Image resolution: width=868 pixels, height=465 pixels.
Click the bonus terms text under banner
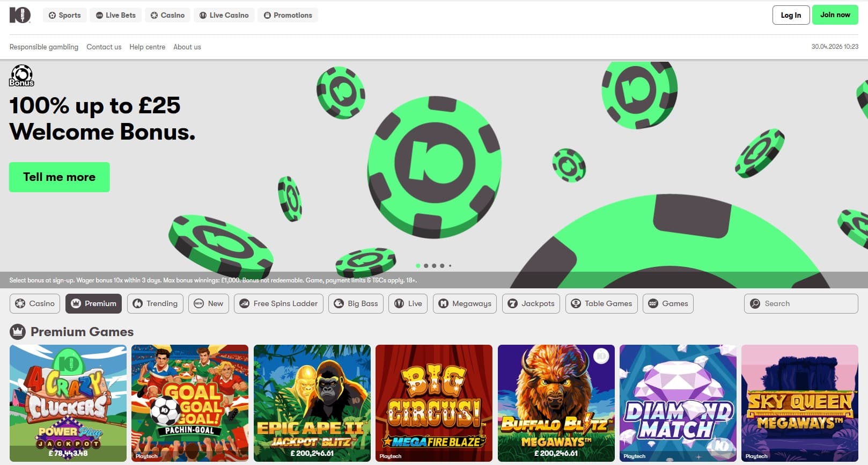coord(213,280)
